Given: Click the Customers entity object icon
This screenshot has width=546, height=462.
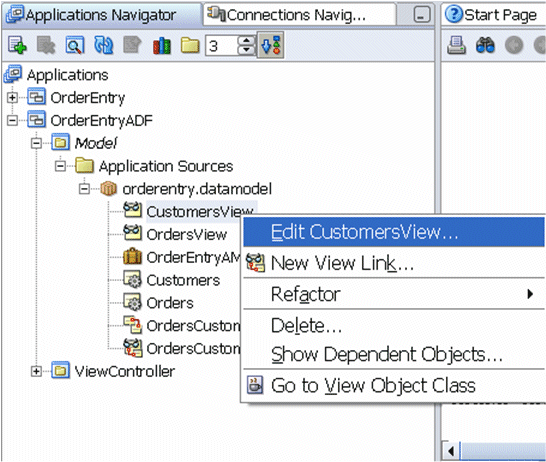Looking at the screenshot, I should pyautogui.click(x=132, y=279).
